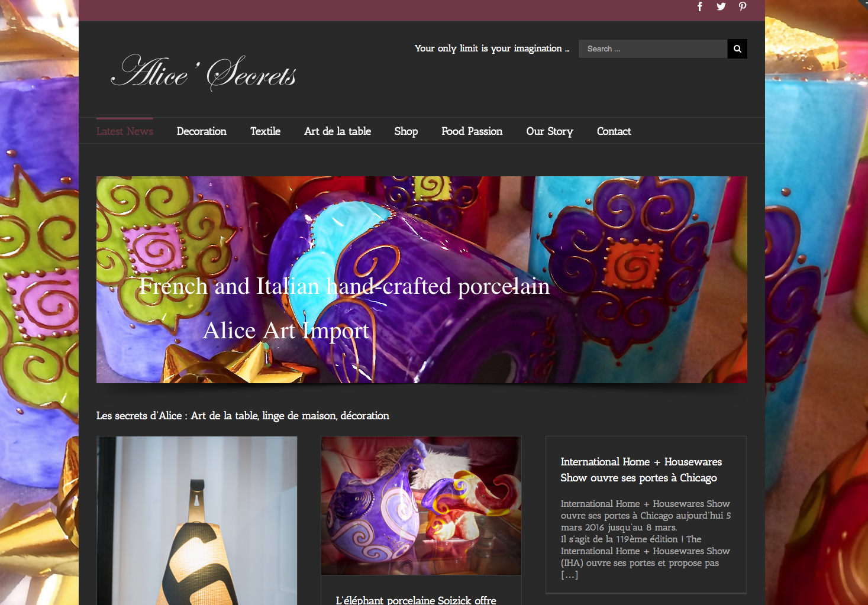Go to the Contact page
Viewport: 868px width, 605px height.
point(614,131)
